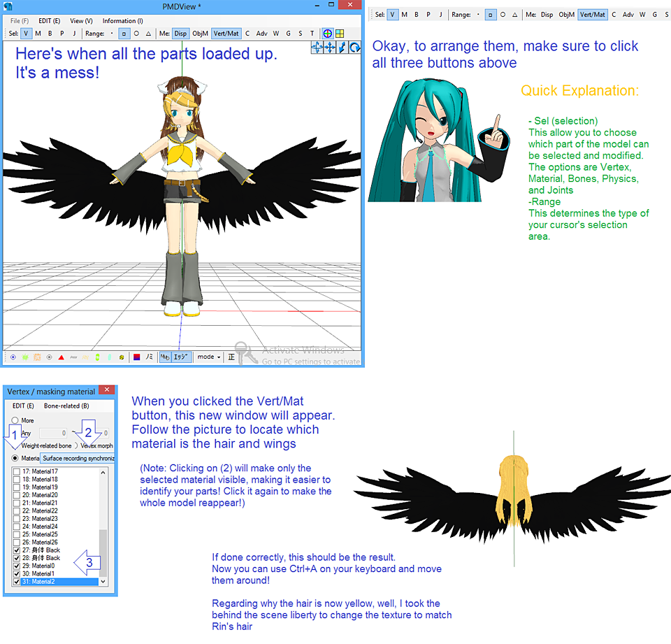Uncheck the 27: 身体 Black checkbox

(17, 550)
